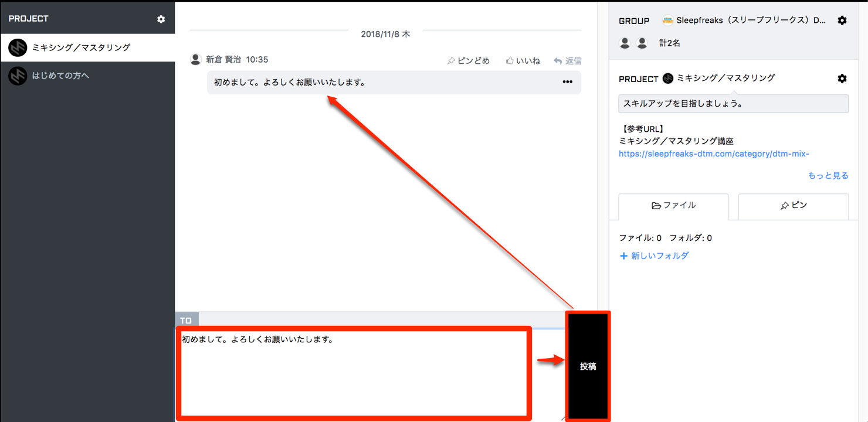Click the posted message bubble text
868x422 pixels.
click(x=290, y=83)
